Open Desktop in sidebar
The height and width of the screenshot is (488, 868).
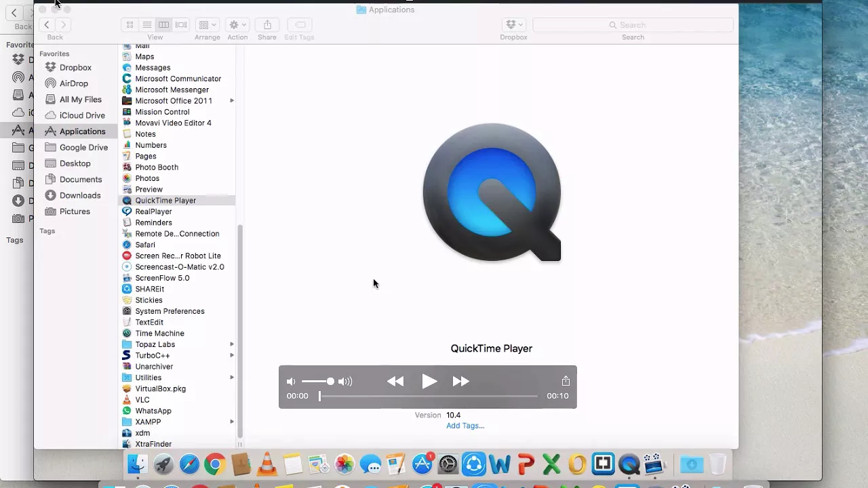(75, 163)
